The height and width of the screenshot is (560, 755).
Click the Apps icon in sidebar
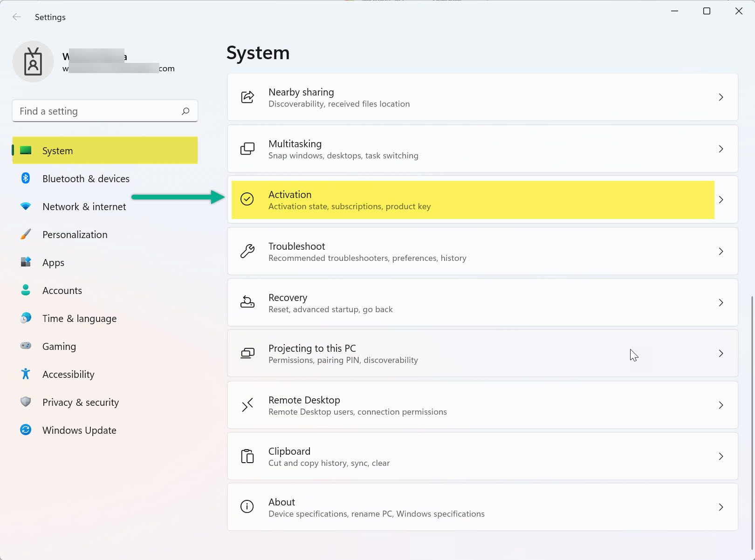26,262
